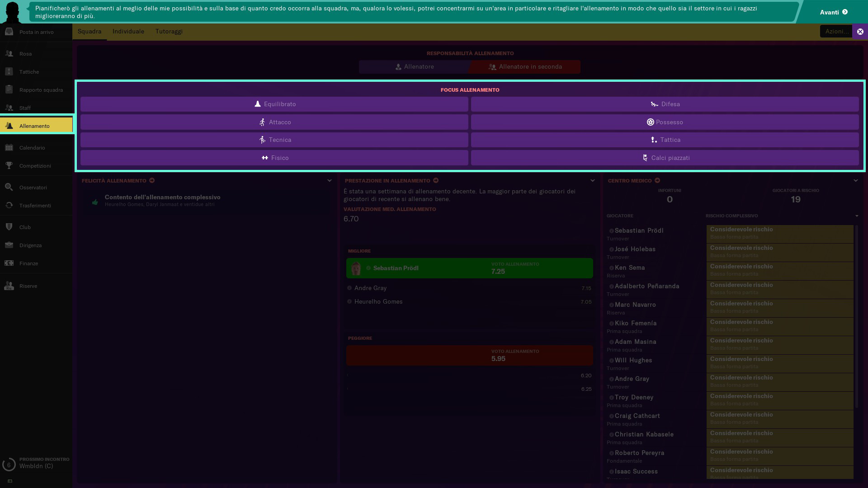This screenshot has width=868, height=488.
Task: Click arrow icon next to Centro Medico
Action: (x=657, y=180)
